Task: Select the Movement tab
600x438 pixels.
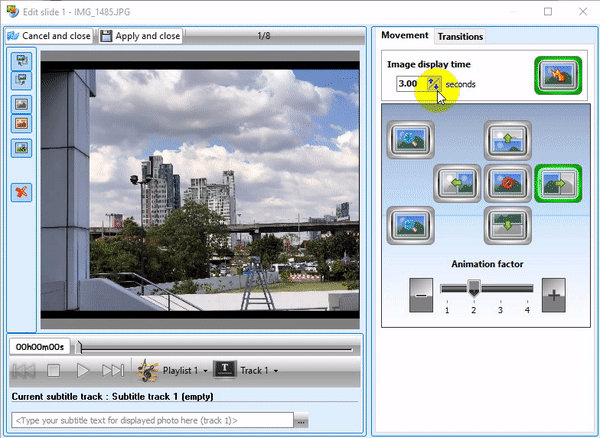Action: 404,35
